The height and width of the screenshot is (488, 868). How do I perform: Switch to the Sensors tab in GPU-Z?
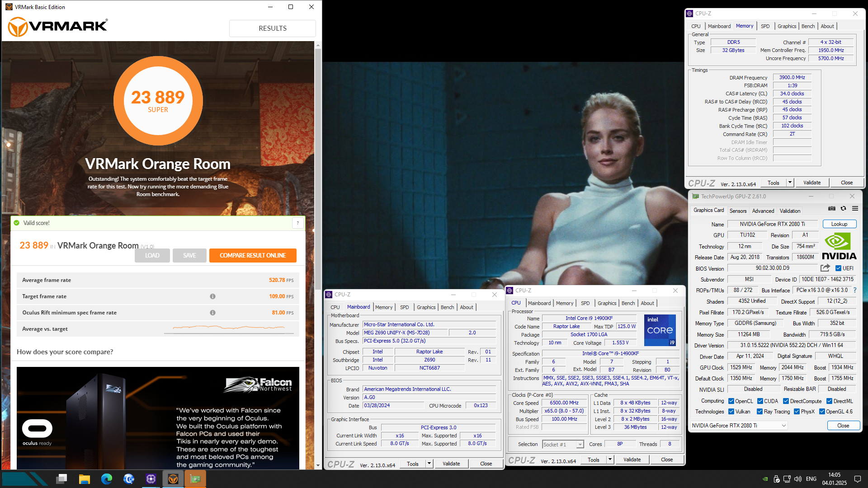pos(738,211)
